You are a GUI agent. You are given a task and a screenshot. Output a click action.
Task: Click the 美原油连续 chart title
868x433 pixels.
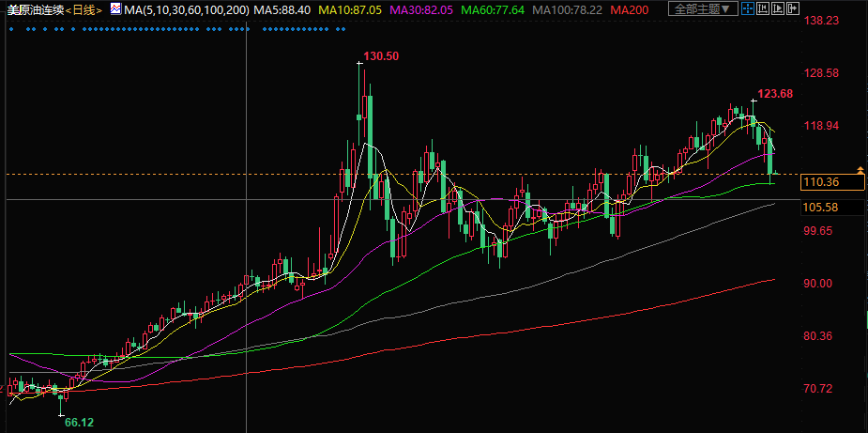tap(37, 9)
